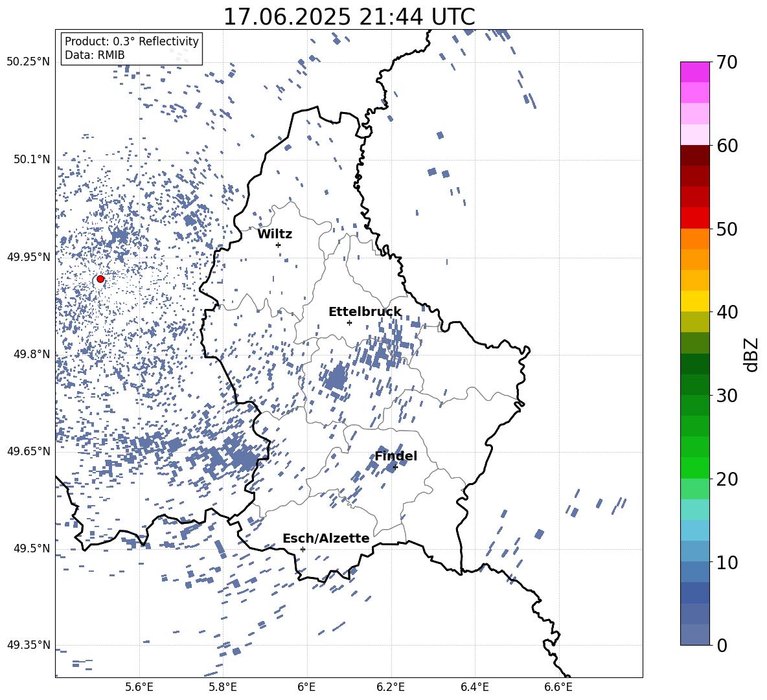This screenshot has width=767, height=700.
Task: Click the cross marker near Findel
Action: pyautogui.click(x=395, y=468)
